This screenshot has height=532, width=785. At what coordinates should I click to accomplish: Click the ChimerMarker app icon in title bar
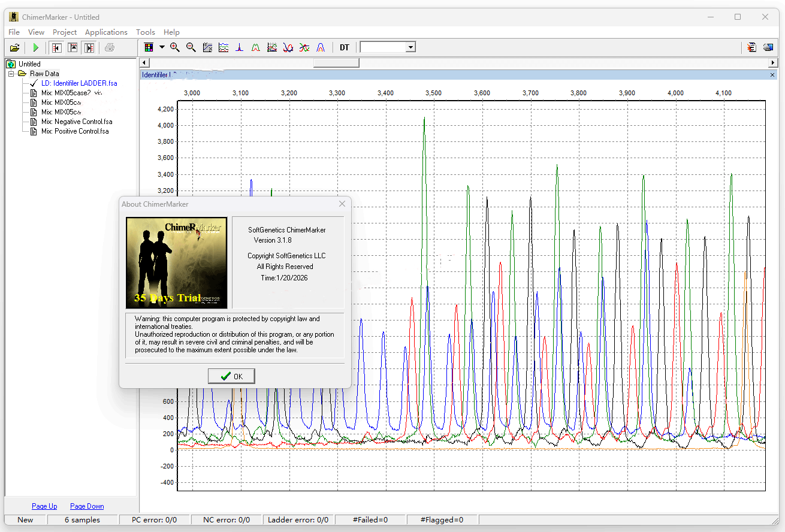pyautogui.click(x=14, y=17)
